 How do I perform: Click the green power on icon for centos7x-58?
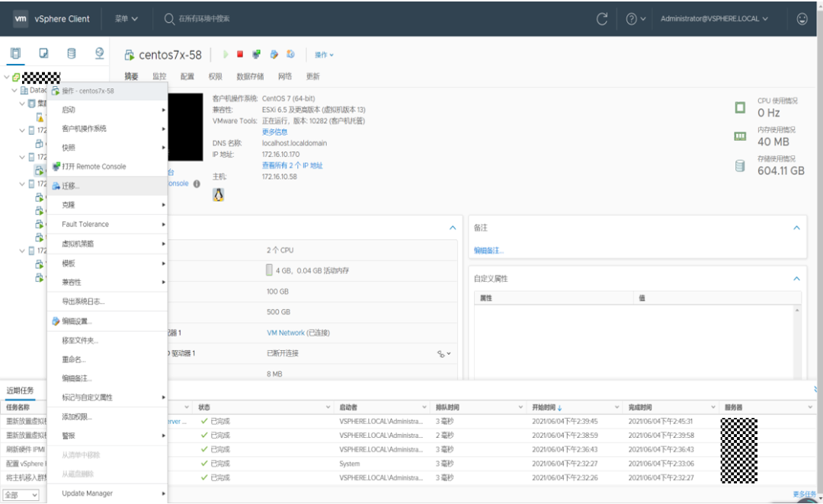pyautogui.click(x=226, y=54)
